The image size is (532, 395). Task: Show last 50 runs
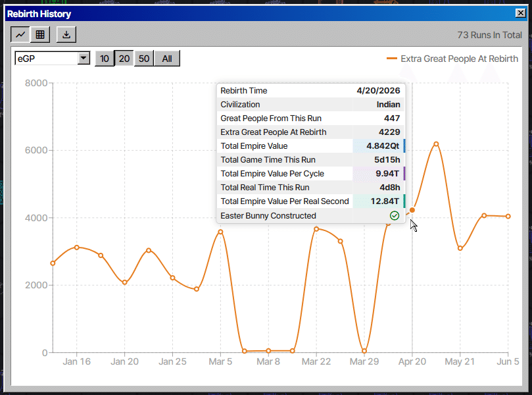[x=144, y=59]
